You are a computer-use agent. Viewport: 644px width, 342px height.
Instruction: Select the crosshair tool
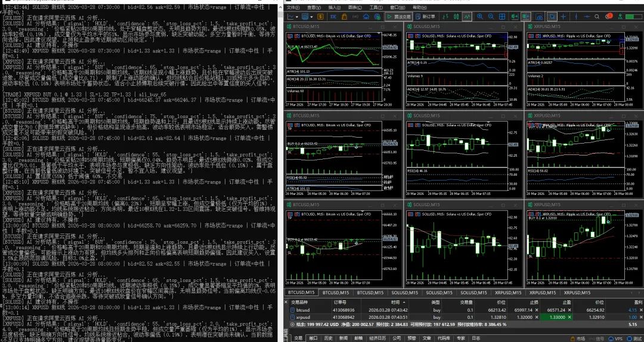(563, 17)
